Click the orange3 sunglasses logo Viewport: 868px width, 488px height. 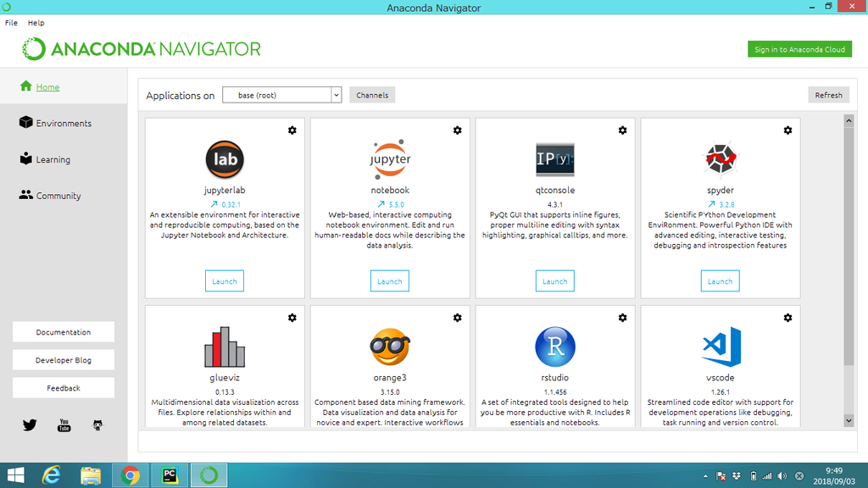(390, 347)
